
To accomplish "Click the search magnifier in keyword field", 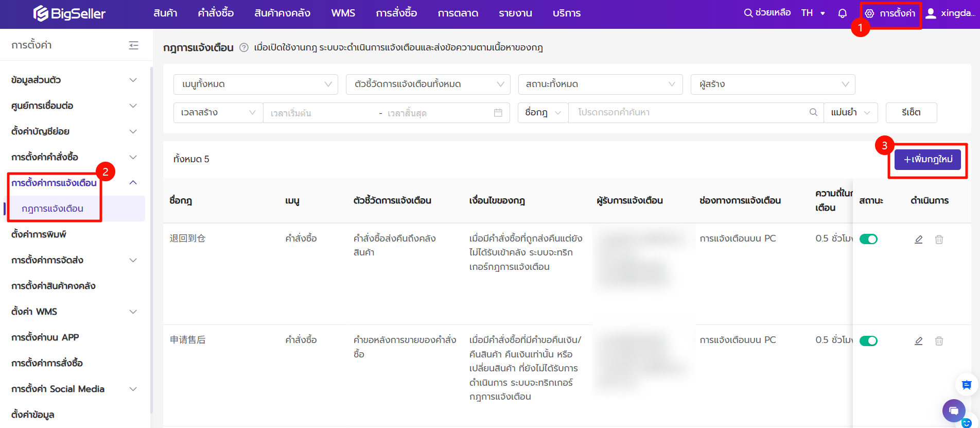I will pyautogui.click(x=813, y=112).
